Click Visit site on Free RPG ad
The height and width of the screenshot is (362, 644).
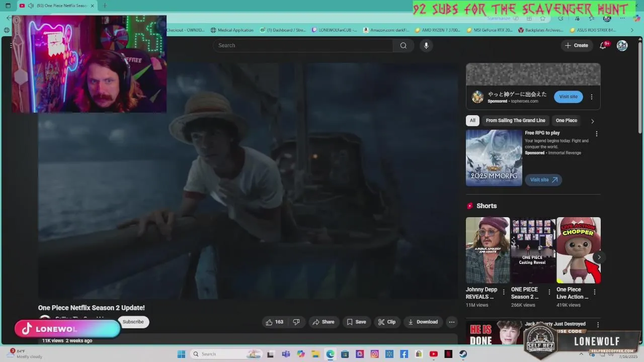point(543,179)
